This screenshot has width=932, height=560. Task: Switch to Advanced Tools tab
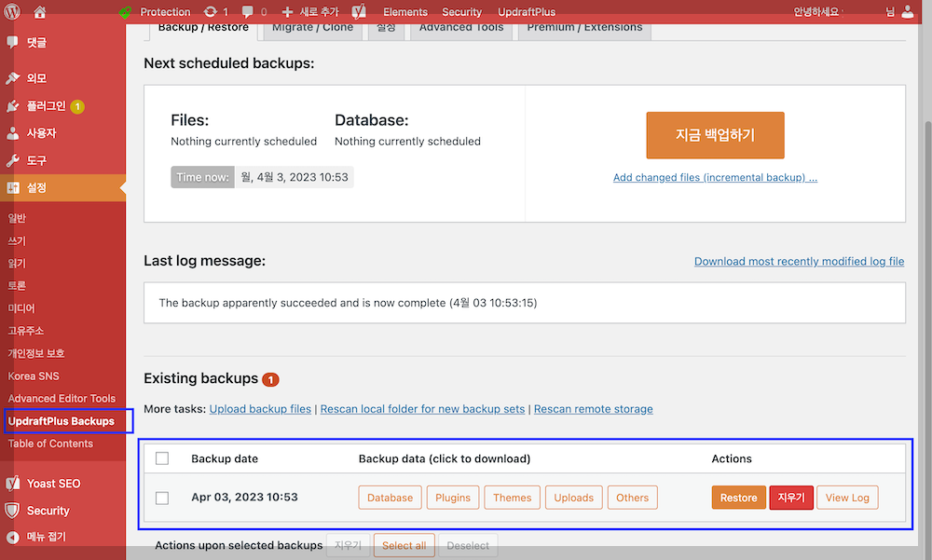click(x=461, y=29)
